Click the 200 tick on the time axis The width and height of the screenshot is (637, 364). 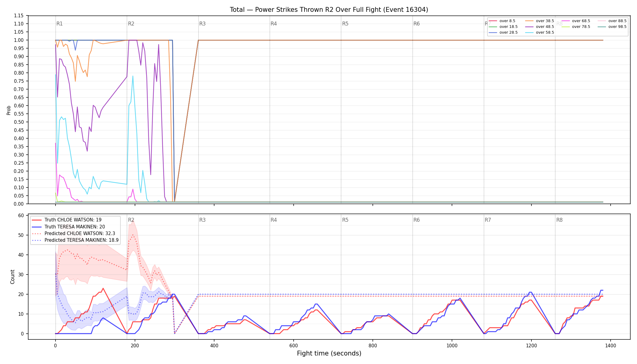coord(135,345)
